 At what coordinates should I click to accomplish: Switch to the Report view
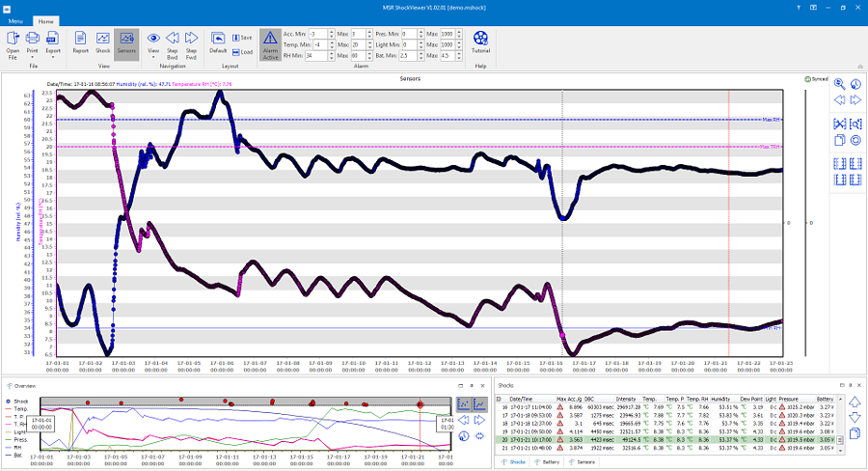(x=80, y=43)
